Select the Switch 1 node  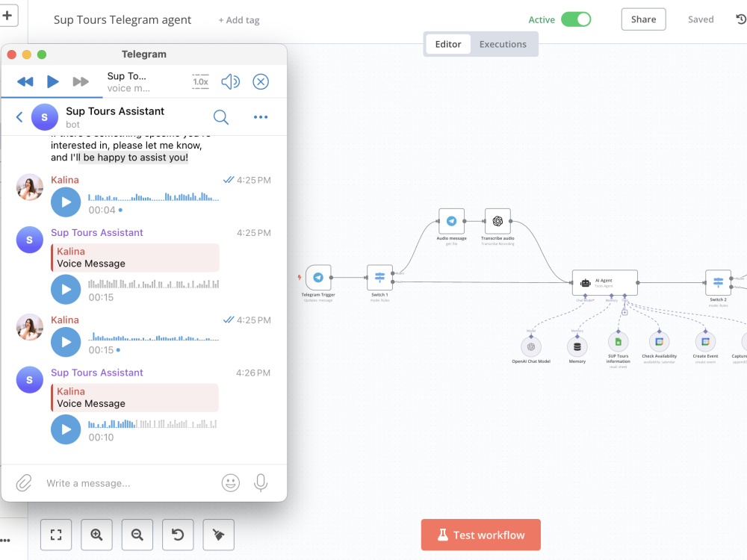click(x=379, y=277)
